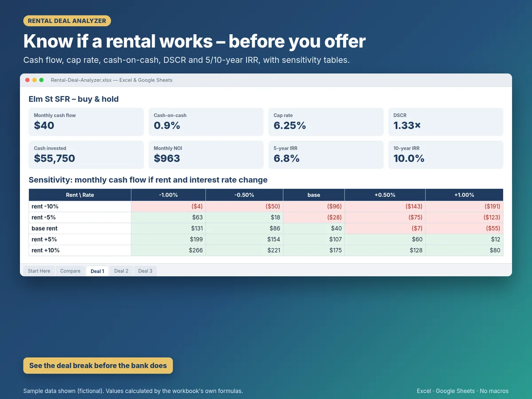Select the Deal 1 sheet tab
This screenshot has width=532, height=399.
click(97, 271)
